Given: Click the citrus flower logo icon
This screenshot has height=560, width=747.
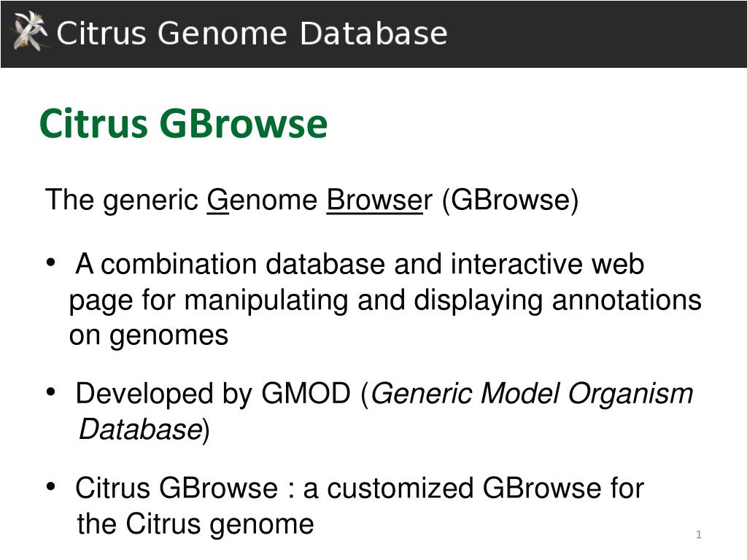Looking at the screenshot, I should coord(31,31).
